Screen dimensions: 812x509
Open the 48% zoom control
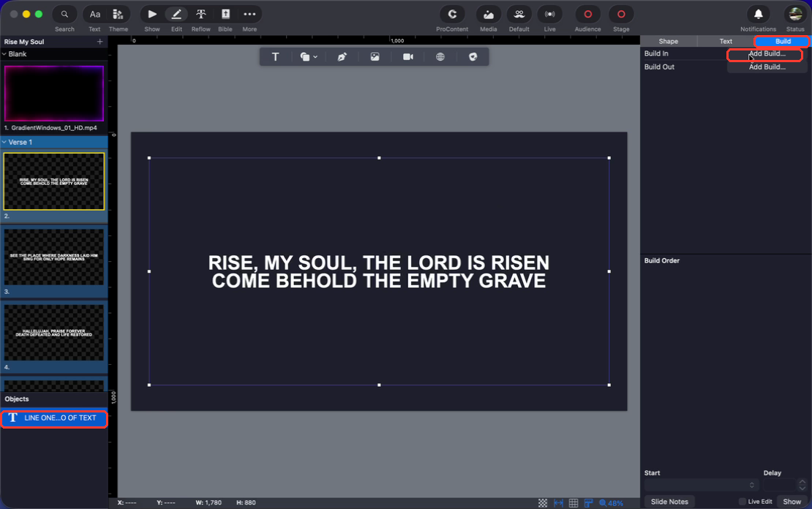pyautogui.click(x=611, y=503)
